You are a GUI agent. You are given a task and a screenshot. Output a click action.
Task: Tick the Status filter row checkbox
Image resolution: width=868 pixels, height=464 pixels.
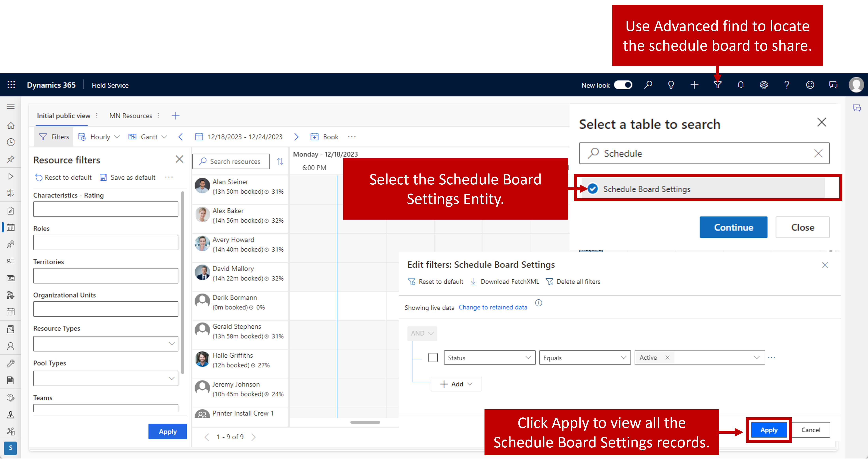point(433,357)
